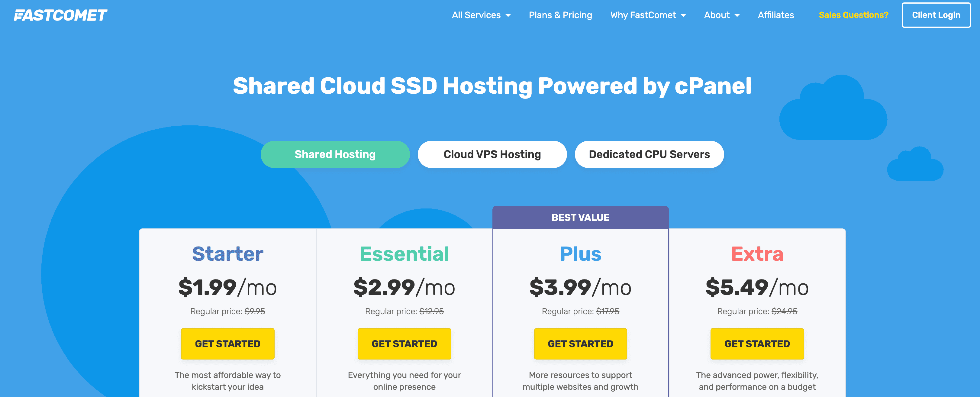Viewport: 980px width, 397px height.
Task: Go to Affiliates page
Action: click(776, 15)
